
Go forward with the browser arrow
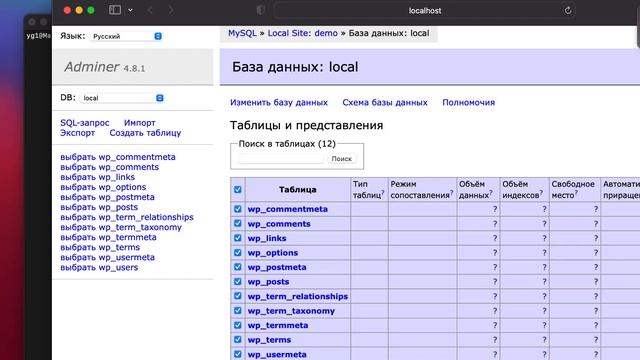tap(171, 10)
